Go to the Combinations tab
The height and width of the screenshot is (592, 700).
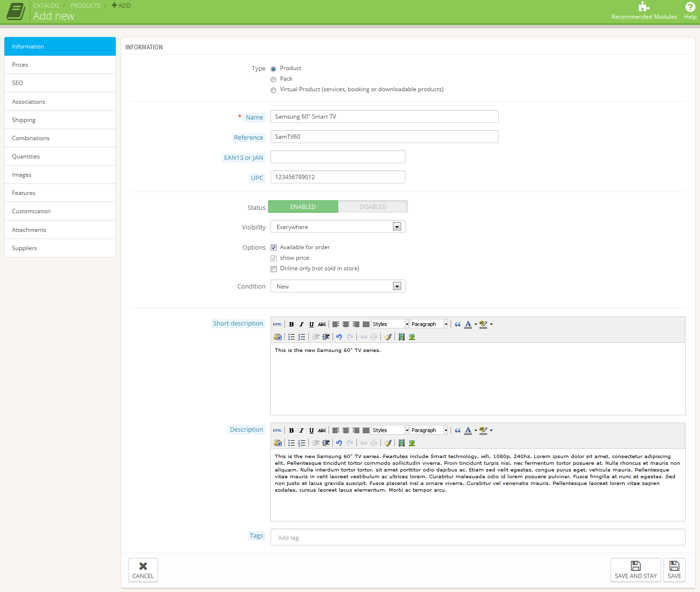tap(60, 138)
